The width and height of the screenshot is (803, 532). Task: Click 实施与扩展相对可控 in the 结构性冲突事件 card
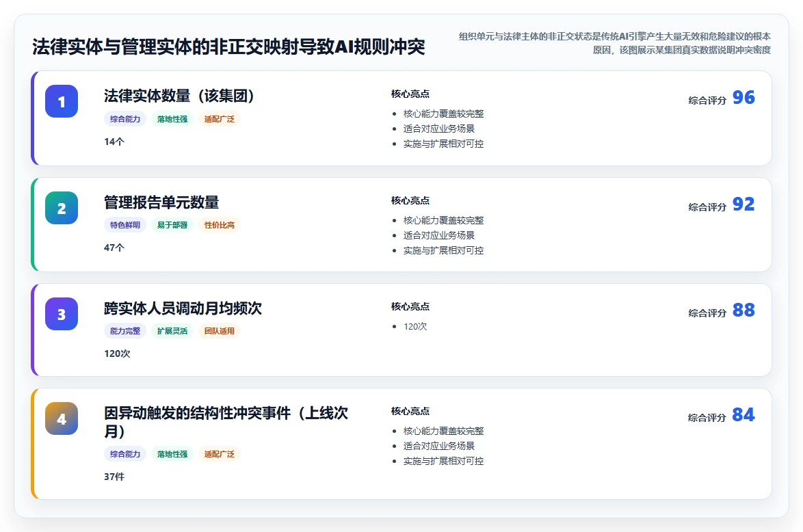(x=443, y=462)
